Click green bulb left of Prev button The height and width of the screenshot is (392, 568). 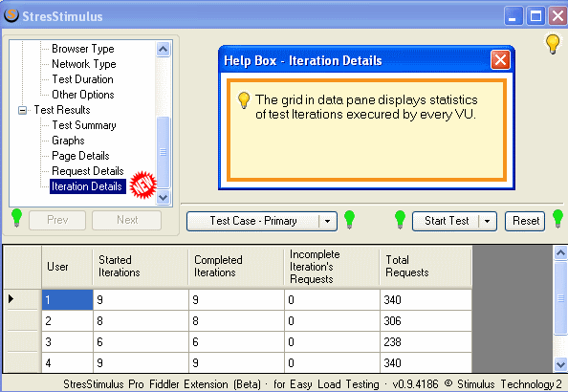click(x=16, y=218)
